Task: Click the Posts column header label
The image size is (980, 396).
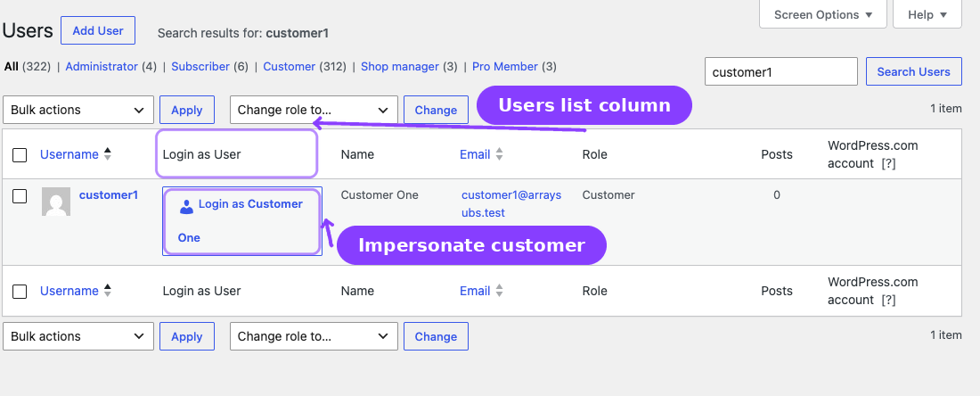Action: pos(777,154)
